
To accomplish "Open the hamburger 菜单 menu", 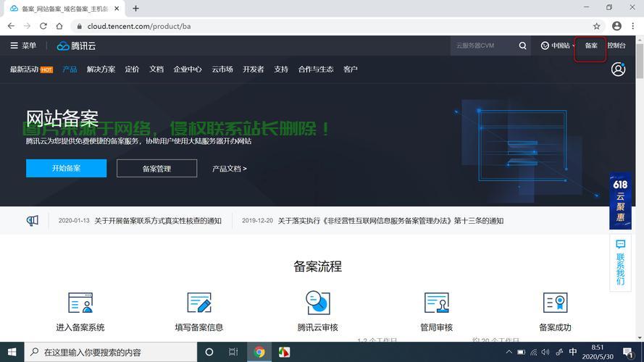I will coord(23,46).
